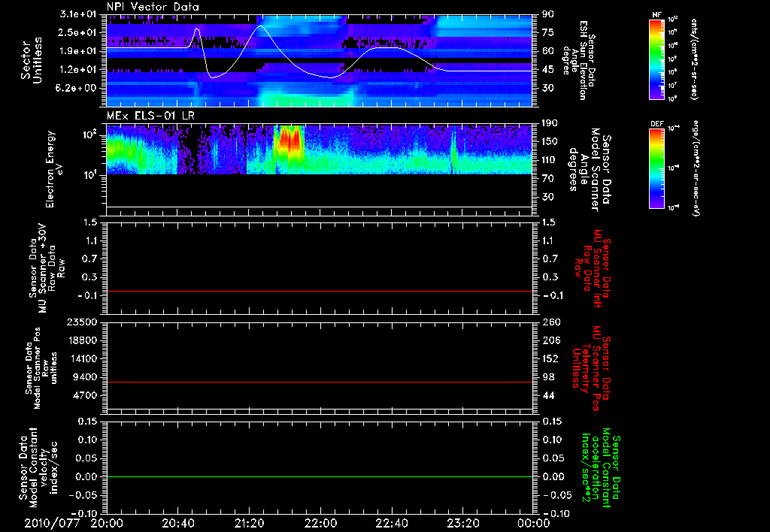Click the "18800" scanner position tick label
770x532 pixels.
(83, 340)
